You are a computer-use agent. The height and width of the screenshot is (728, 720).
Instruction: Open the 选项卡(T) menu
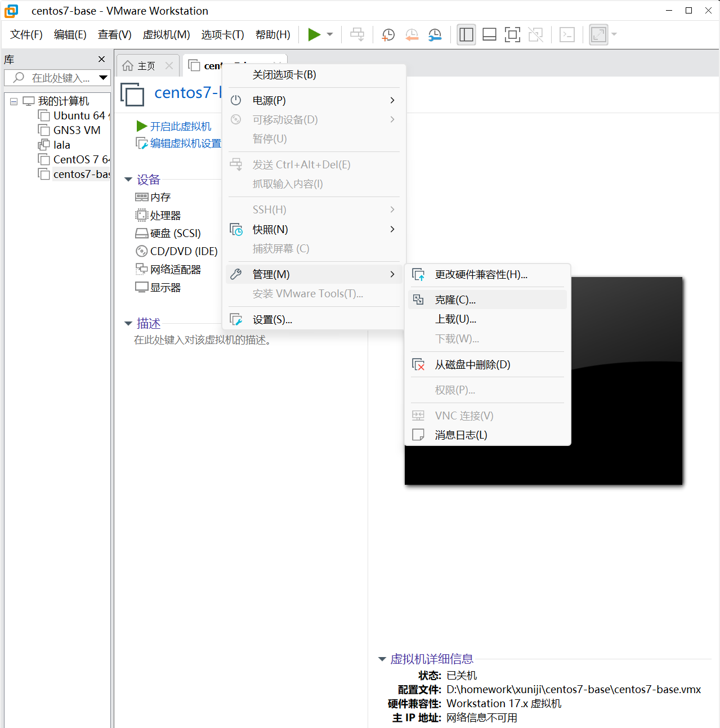click(223, 35)
